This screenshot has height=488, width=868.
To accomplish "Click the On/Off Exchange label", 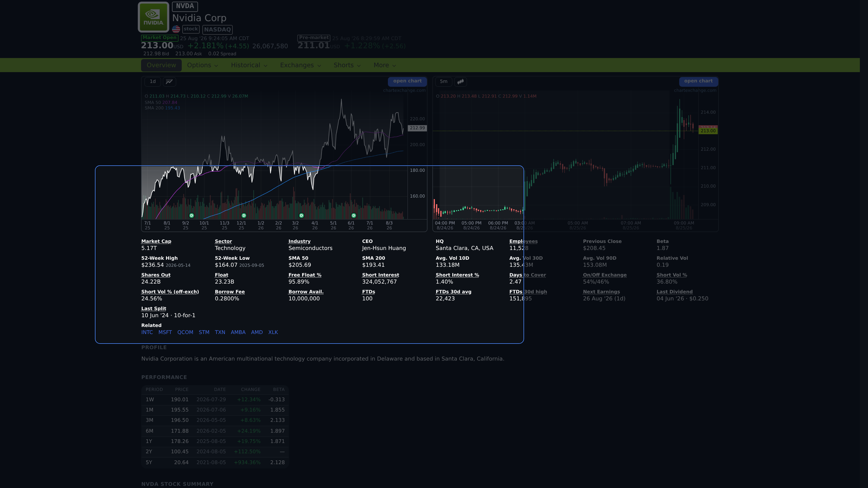I will click(x=605, y=275).
